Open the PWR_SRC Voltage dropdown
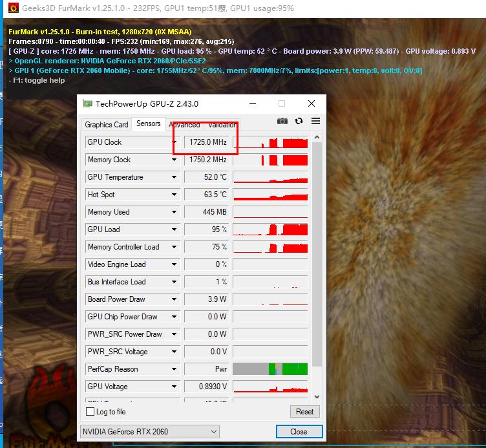The width and height of the screenshot is (486, 448). click(x=174, y=352)
